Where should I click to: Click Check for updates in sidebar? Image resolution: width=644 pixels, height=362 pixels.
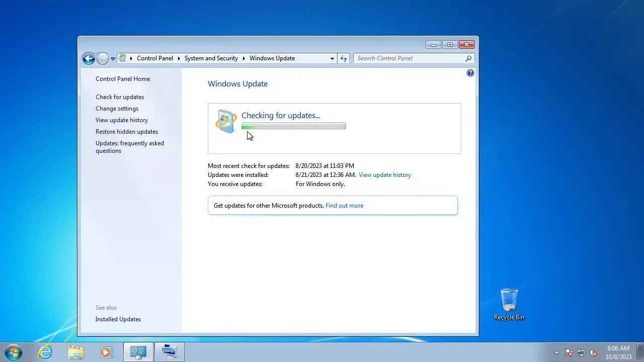coord(120,97)
